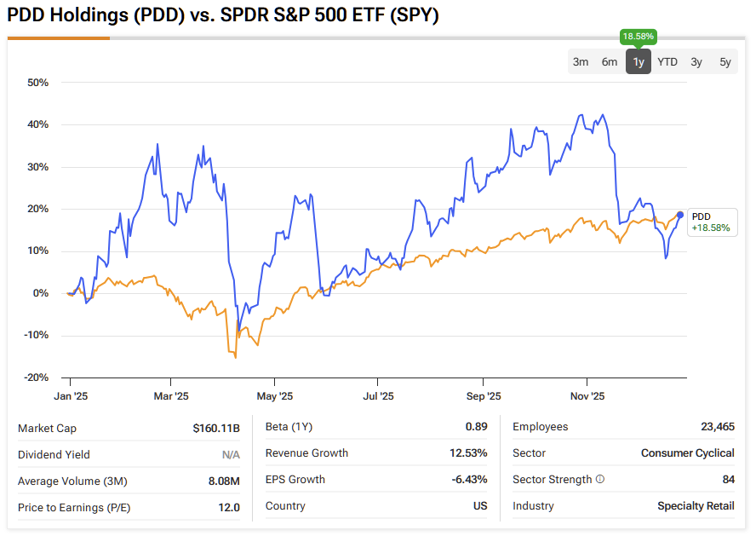Viewport: 756px width, 536px height.
Task: Show year-to-date with YTD tab
Action: pos(667,61)
